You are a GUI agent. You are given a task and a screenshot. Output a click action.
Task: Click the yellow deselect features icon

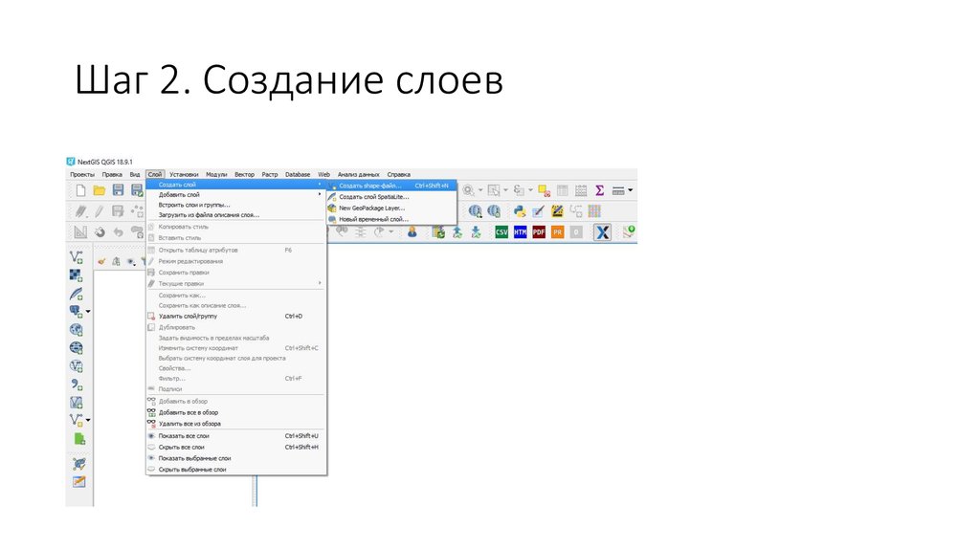(x=544, y=190)
